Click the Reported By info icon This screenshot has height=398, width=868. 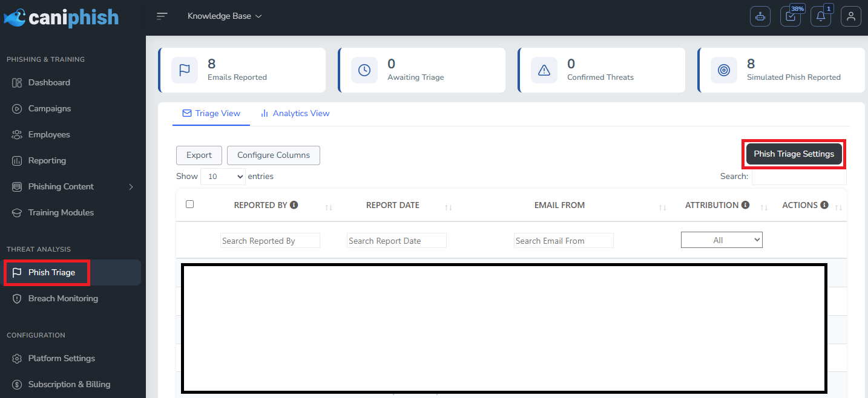294,205
